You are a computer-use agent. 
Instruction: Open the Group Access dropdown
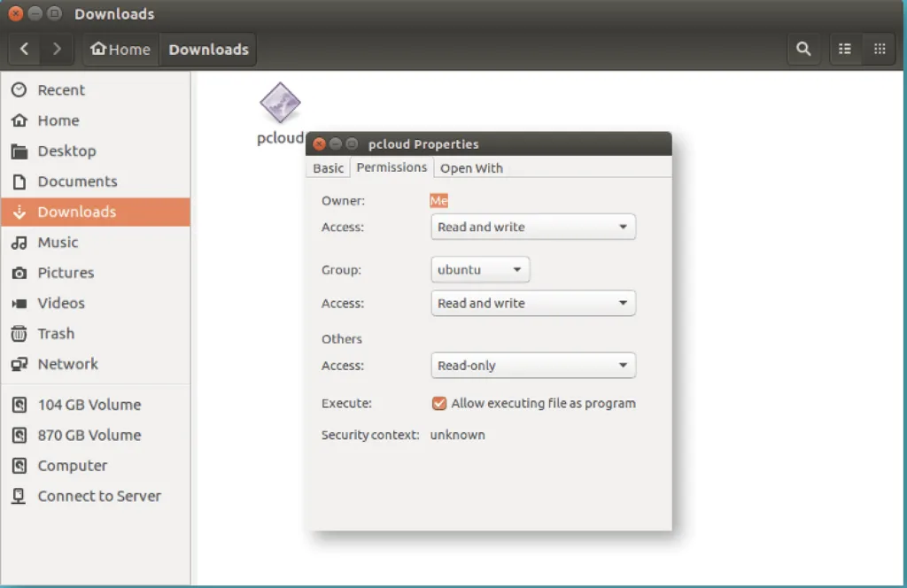tap(532, 304)
